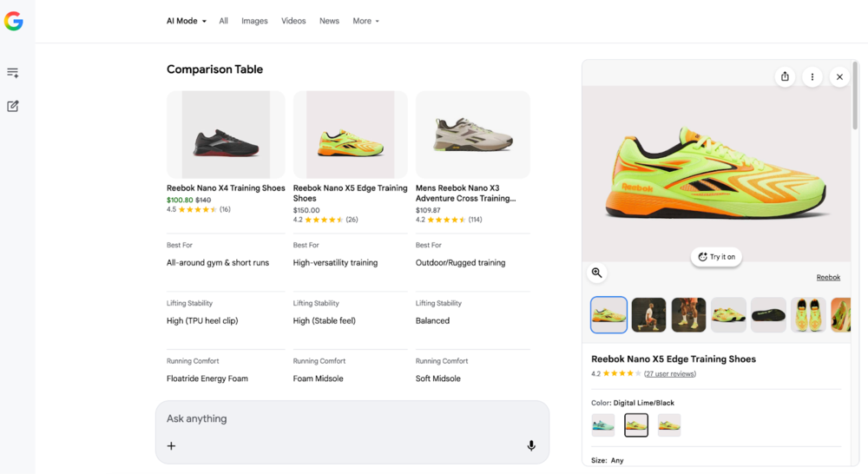
Task: Click the product panel title Reebok Nano X5 Edge
Action: click(x=674, y=359)
